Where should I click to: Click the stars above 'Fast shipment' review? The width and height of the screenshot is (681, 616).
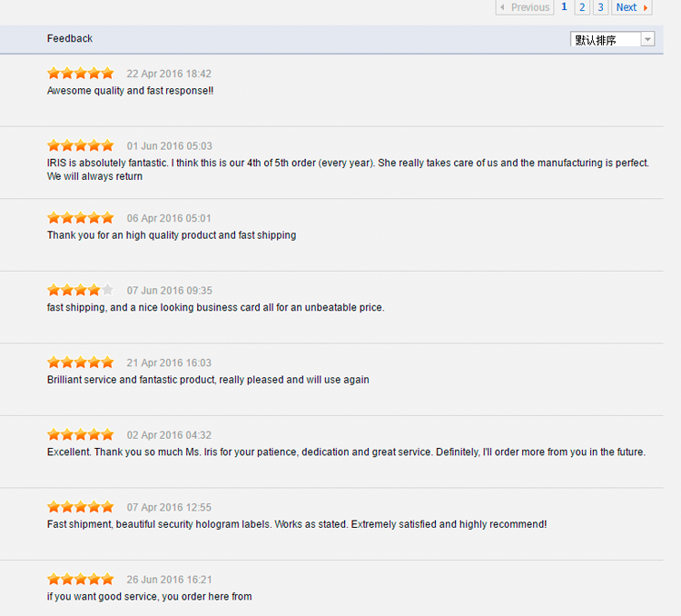pos(81,507)
